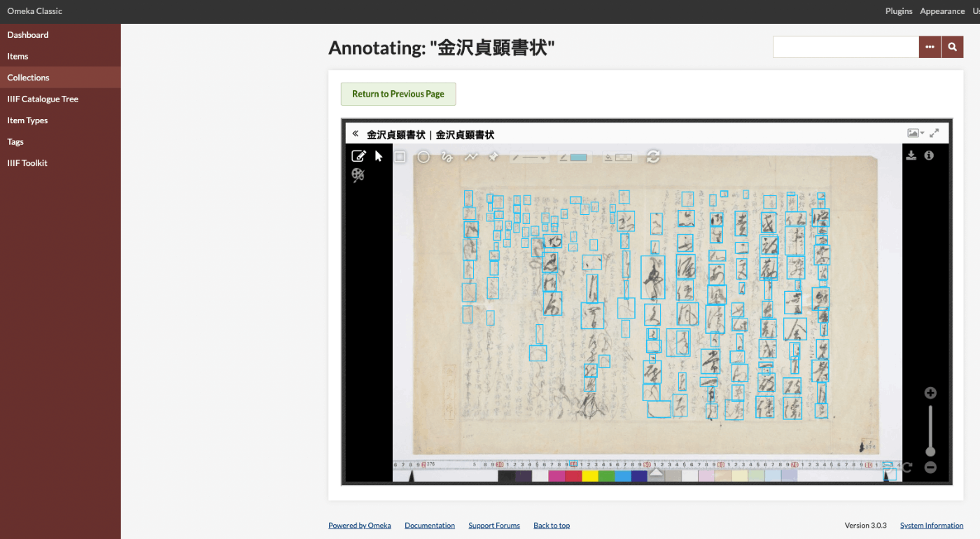Image resolution: width=980 pixels, height=539 pixels.
Task: Click the refresh annotations icon
Action: point(653,157)
